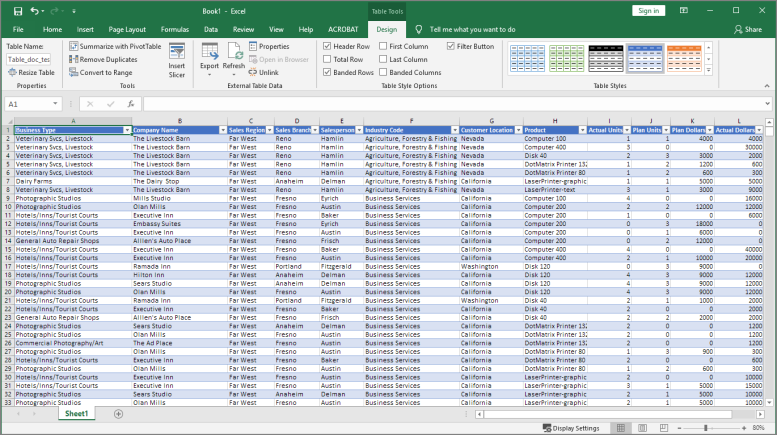Image resolution: width=777 pixels, height=435 pixels.
Task: Click Remove Duplicates tool
Action: [x=103, y=59]
